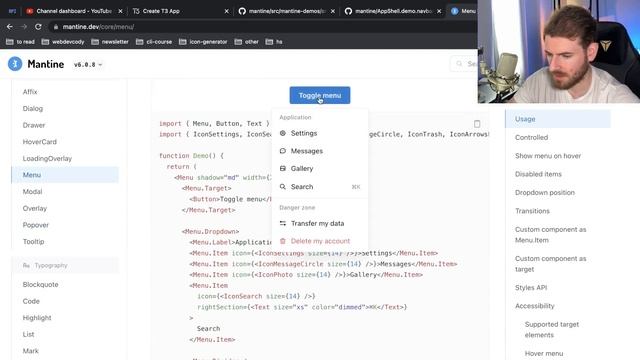Click the browser reload icon
This screenshot has height=360, width=640.
click(x=38, y=27)
